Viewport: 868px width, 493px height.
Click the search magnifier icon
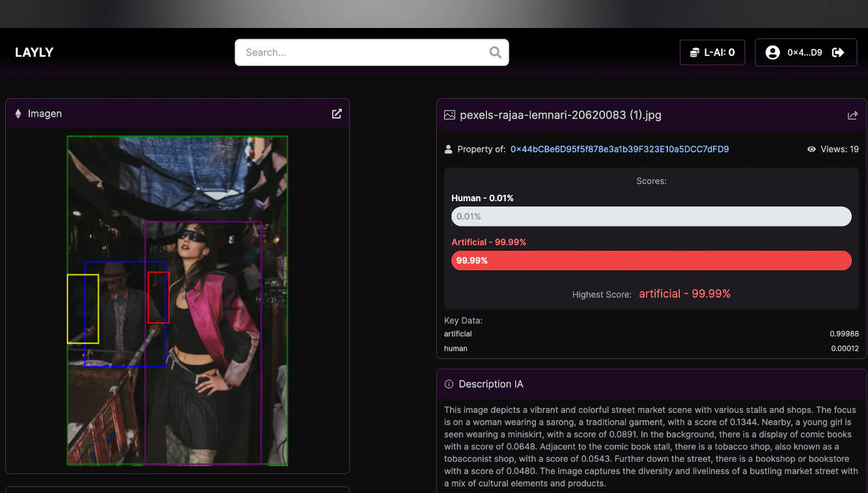click(x=495, y=53)
